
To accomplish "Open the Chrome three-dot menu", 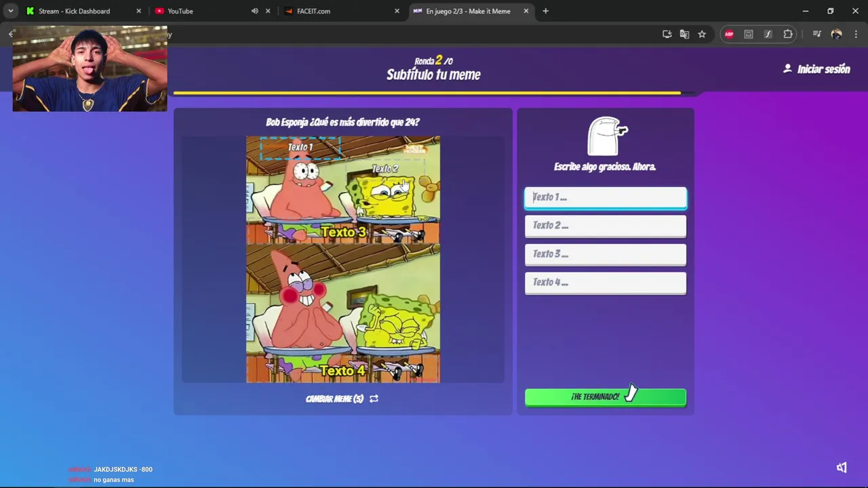I will point(856,34).
